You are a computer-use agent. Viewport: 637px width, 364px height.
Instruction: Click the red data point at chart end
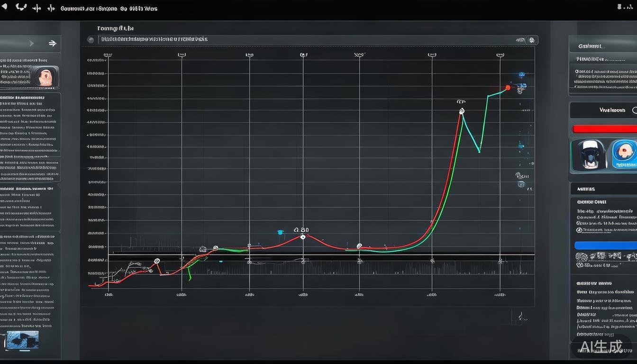(x=508, y=88)
